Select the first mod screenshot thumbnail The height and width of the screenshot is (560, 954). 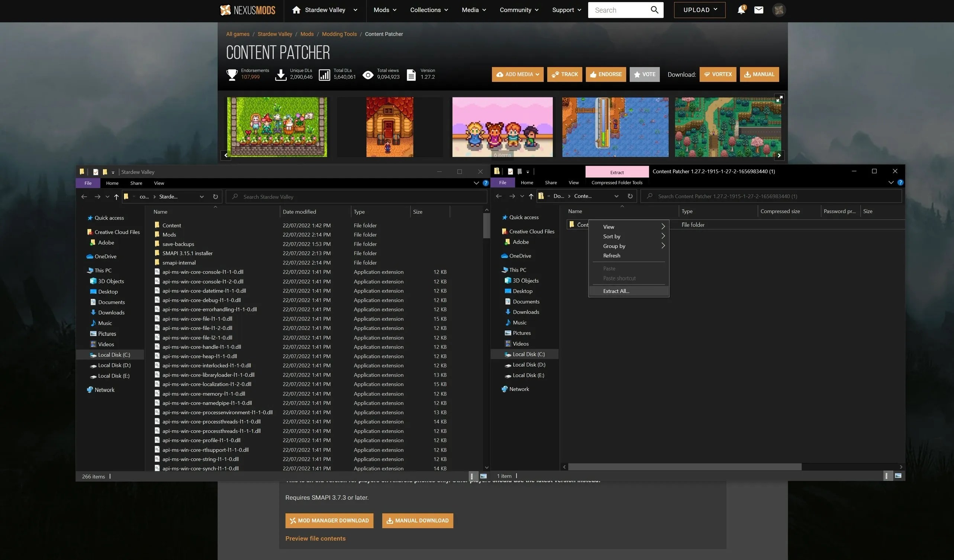pos(277,127)
